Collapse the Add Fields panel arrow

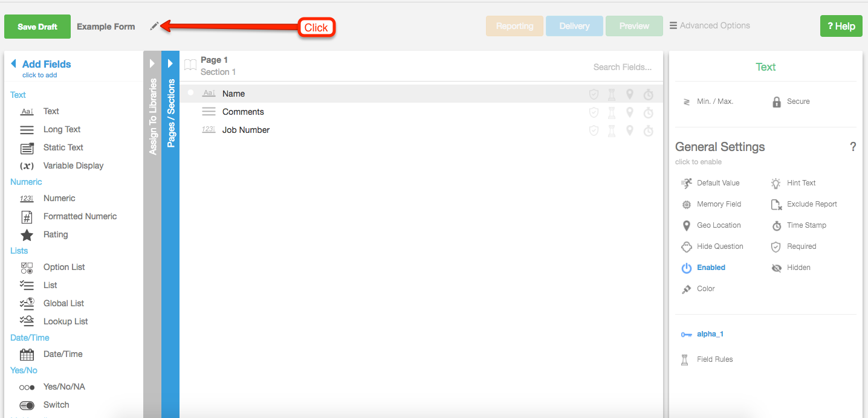(13, 64)
